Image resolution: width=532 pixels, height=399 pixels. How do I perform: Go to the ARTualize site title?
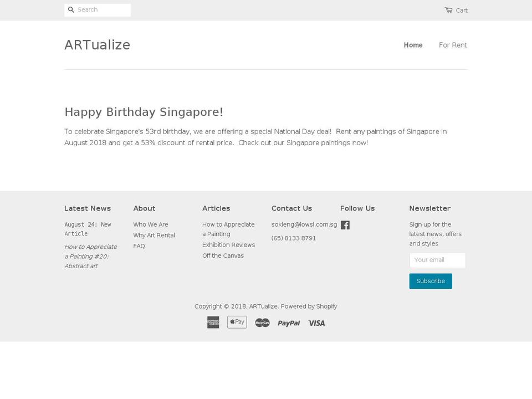(97, 45)
